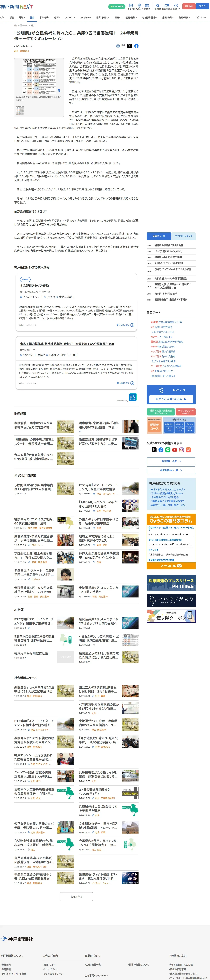Click the もっと見る button
The width and height of the screenshot is (210, 980).
pyautogui.click(x=76, y=897)
